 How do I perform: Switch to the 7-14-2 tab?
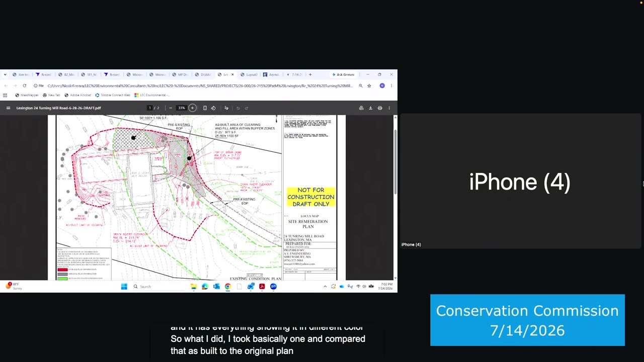click(294, 74)
